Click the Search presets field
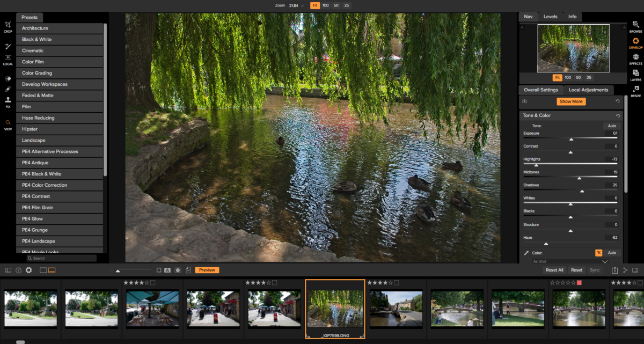 62,258
